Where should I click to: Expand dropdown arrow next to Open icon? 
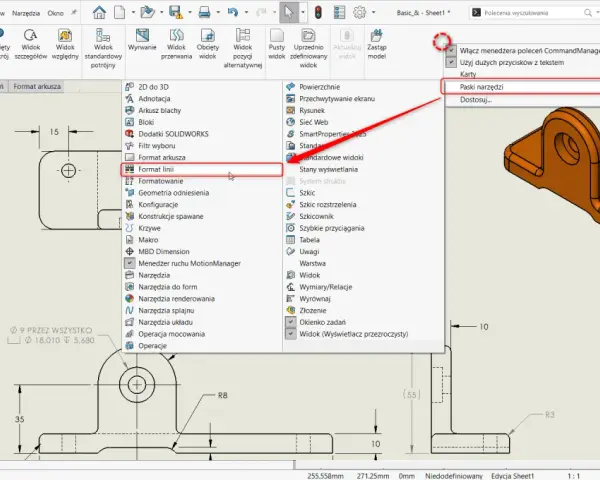(161, 13)
